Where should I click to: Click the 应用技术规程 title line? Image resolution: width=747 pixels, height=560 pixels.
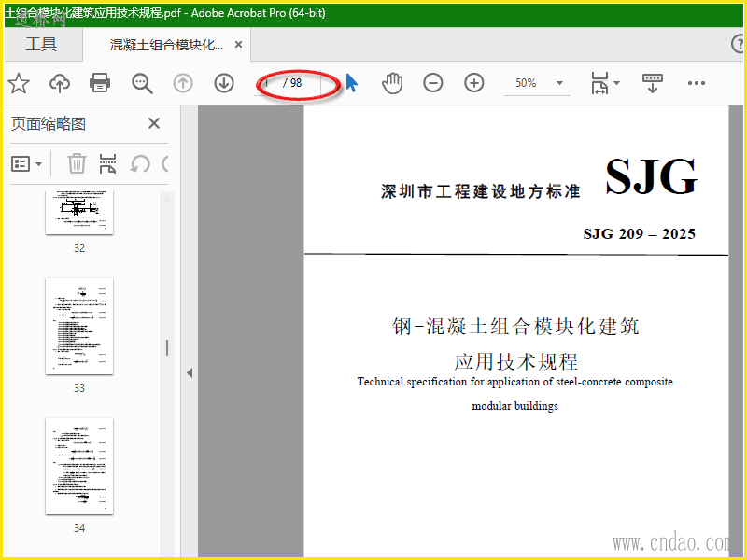click(x=515, y=361)
